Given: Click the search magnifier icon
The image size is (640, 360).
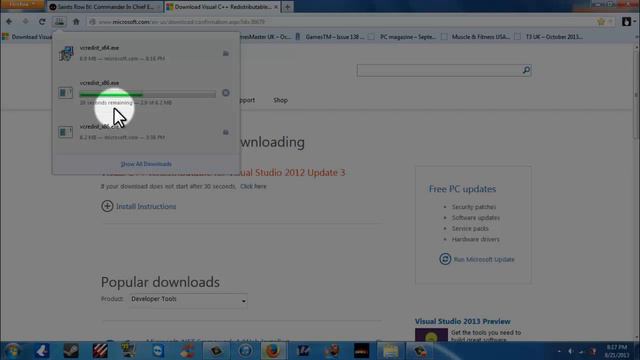Looking at the screenshot, I should tap(527, 70).
